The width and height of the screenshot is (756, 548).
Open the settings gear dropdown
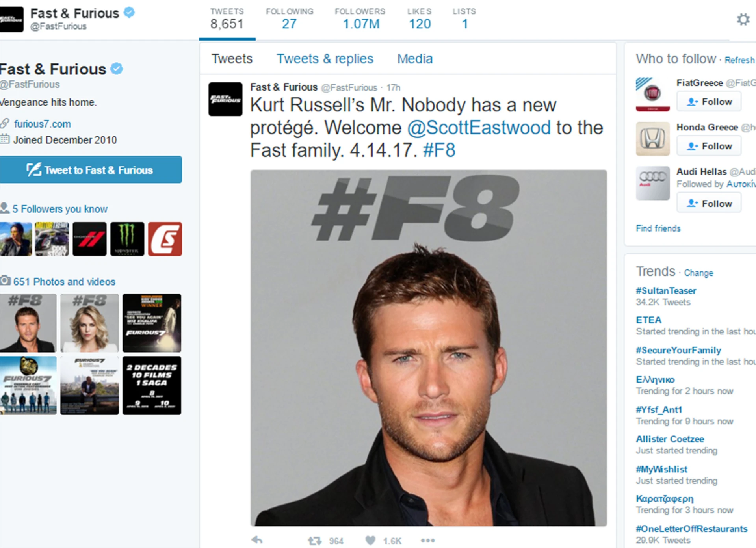pyautogui.click(x=743, y=19)
